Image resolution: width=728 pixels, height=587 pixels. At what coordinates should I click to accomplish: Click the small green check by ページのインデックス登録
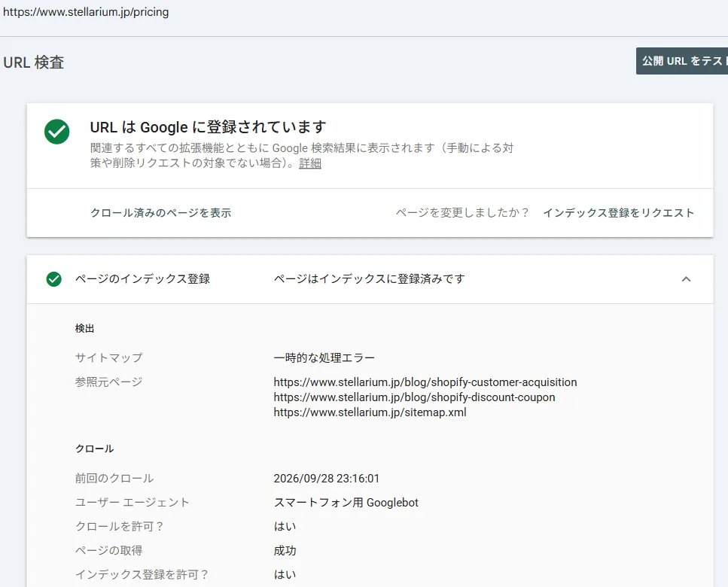[x=54, y=279]
